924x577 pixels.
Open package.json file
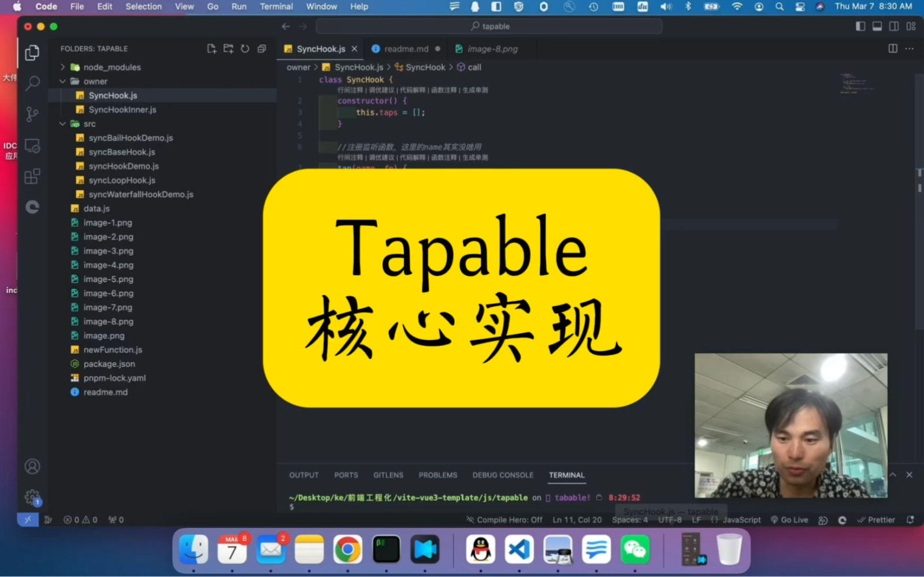tap(109, 364)
